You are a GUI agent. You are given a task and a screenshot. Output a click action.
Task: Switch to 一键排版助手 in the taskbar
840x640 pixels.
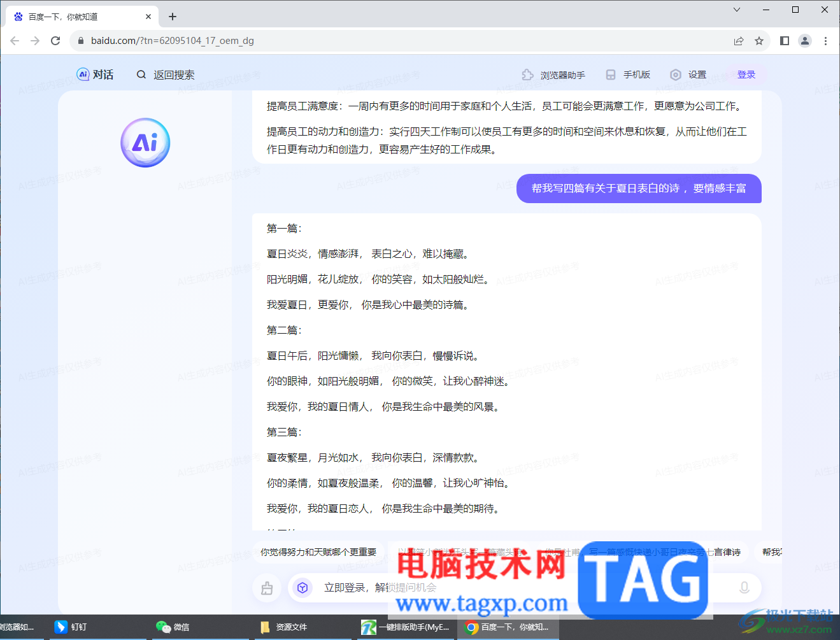(x=405, y=627)
